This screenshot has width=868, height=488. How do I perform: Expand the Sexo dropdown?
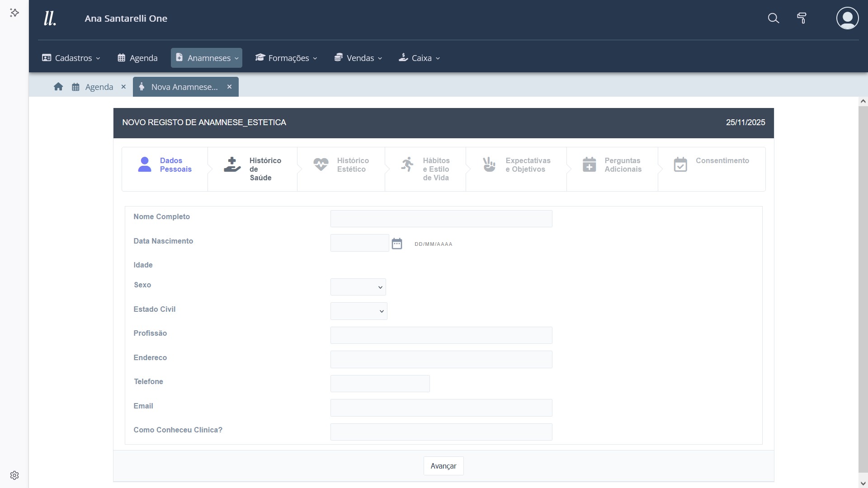click(x=358, y=287)
